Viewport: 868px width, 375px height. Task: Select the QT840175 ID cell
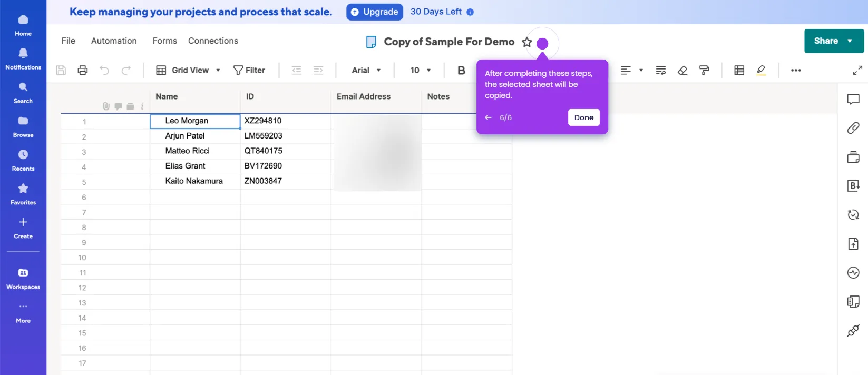tap(286, 151)
